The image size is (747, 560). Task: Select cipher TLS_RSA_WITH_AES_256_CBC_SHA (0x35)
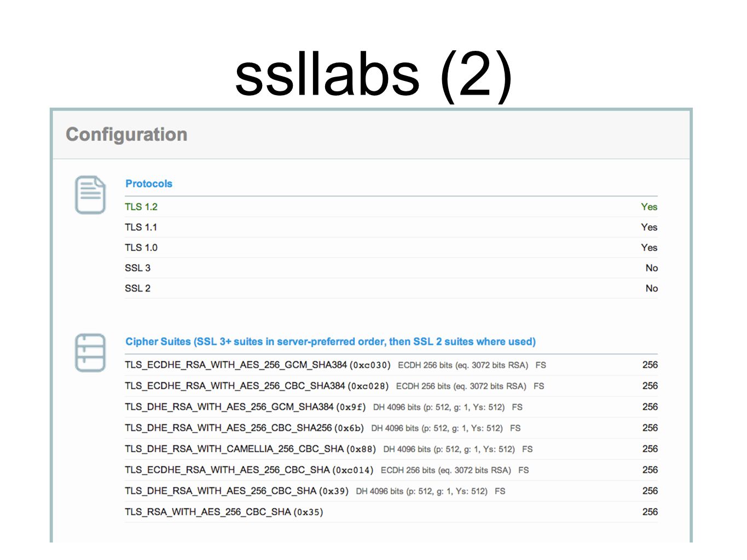click(x=391, y=512)
